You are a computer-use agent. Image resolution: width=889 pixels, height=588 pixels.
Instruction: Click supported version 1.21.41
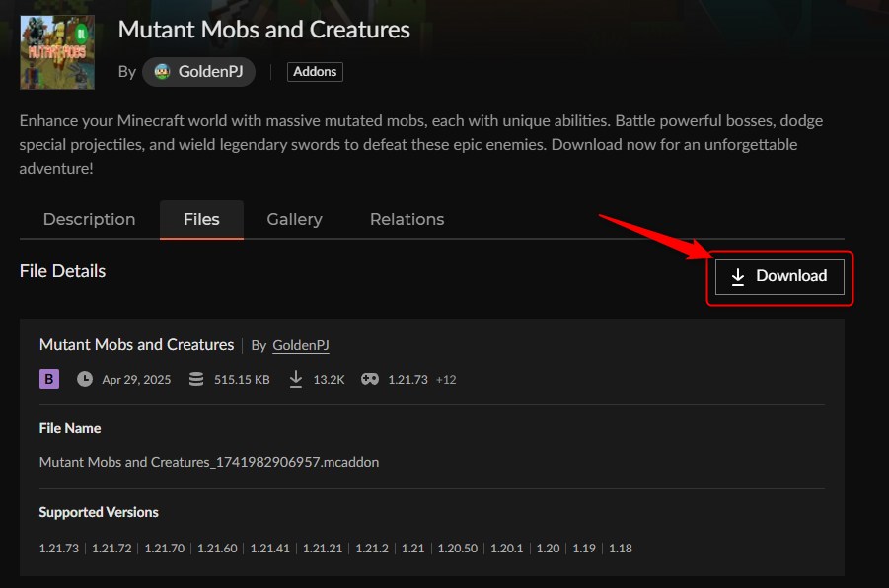(x=270, y=549)
